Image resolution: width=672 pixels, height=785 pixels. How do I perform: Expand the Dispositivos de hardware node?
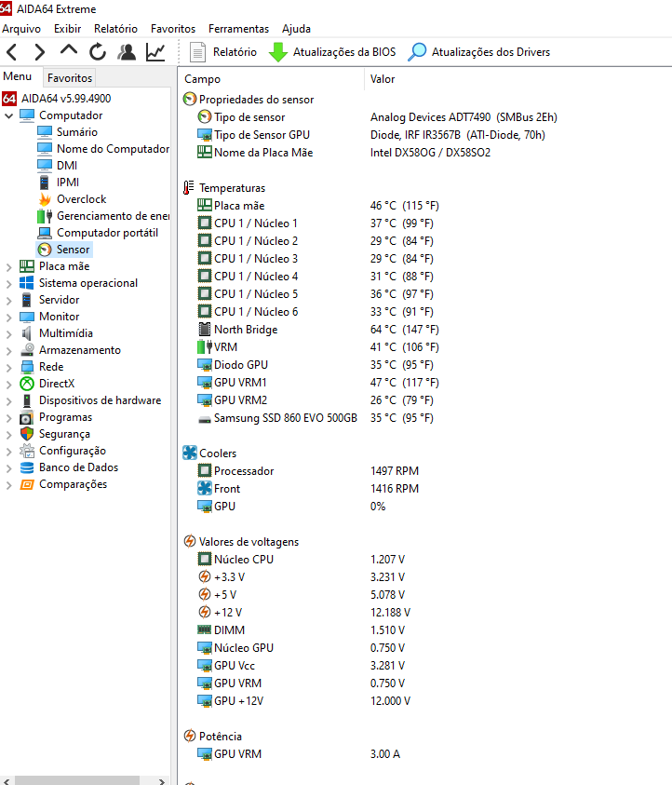tap(8, 401)
